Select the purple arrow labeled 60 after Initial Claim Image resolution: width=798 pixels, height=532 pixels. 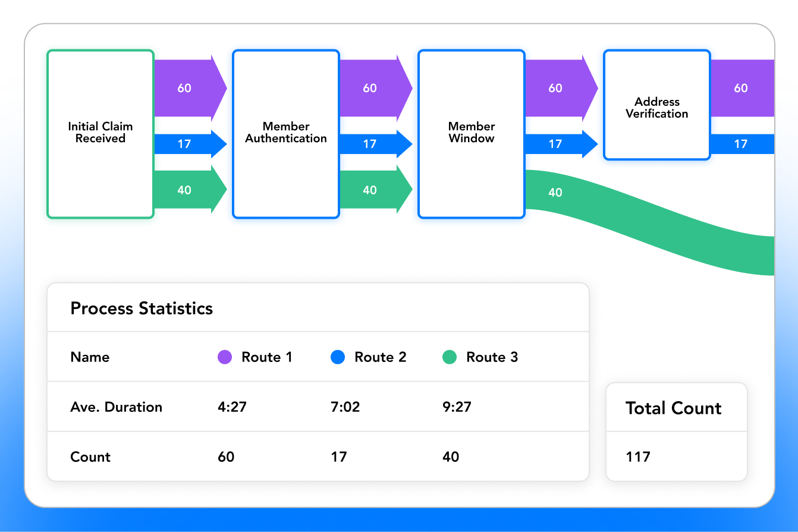pos(184,87)
